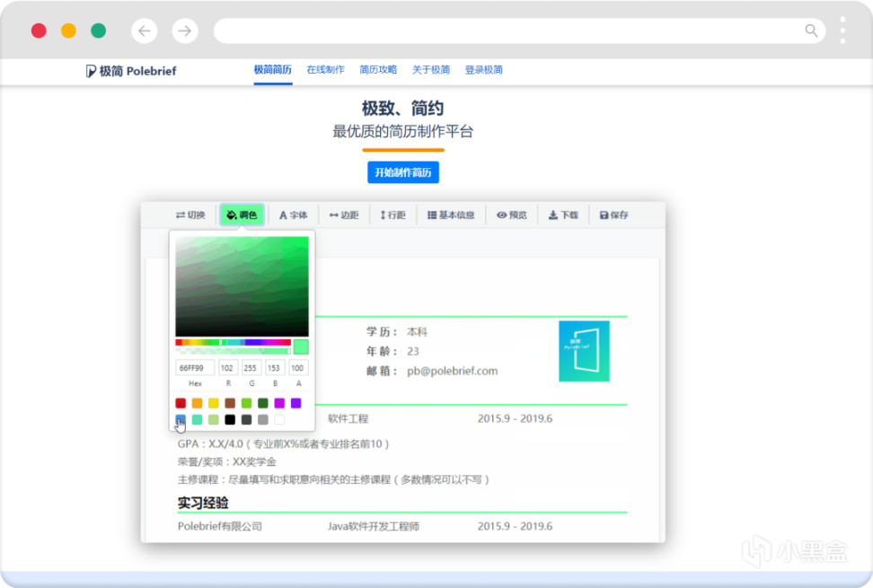Open the 登录极简 login tab
873x588 pixels.
(484, 70)
